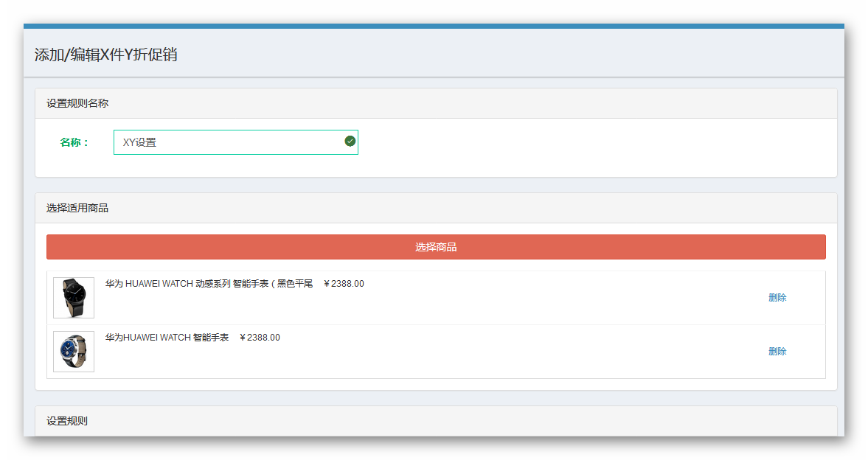Click the blue-dial HUAWEI watch thumbnail
The image size is (868, 460).
(x=74, y=352)
